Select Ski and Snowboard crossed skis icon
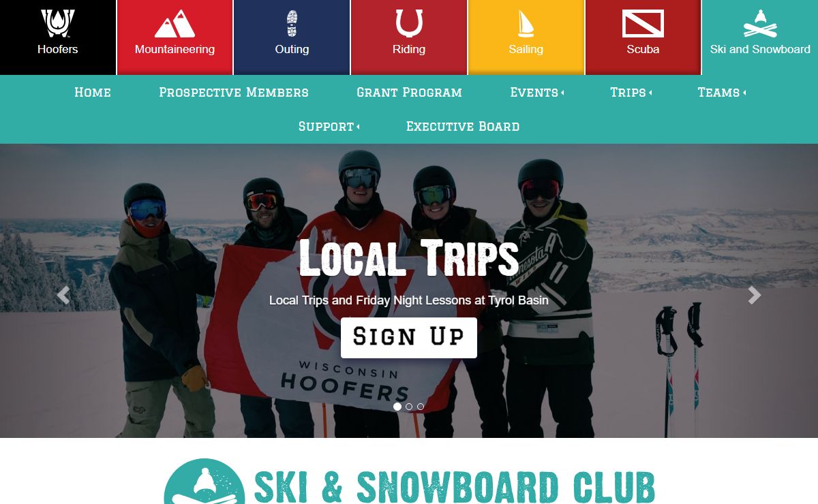The width and height of the screenshot is (818, 504). click(x=760, y=24)
